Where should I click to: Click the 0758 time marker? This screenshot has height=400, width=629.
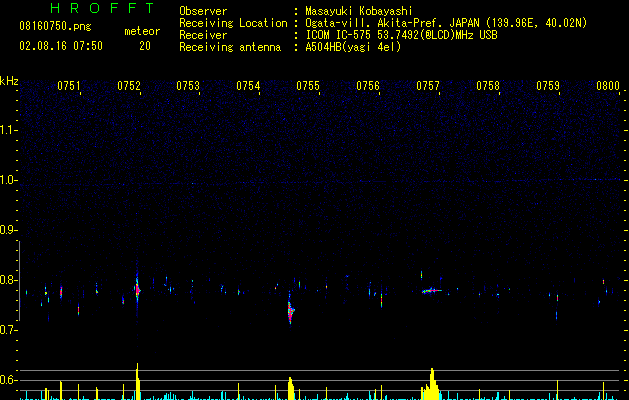pyautogui.click(x=488, y=85)
